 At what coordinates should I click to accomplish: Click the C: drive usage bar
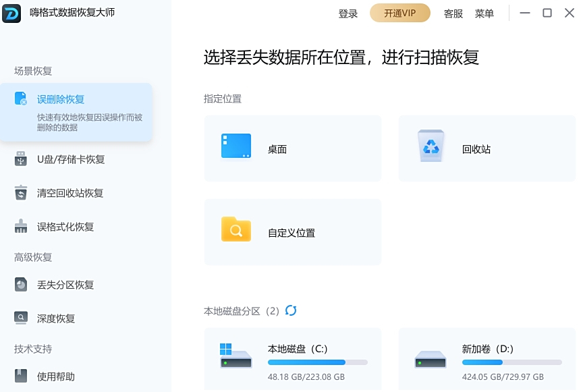[317, 362]
